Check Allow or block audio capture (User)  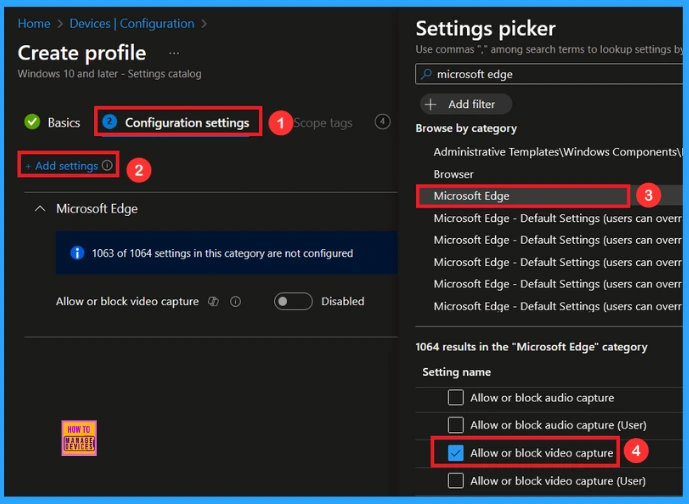click(456, 425)
